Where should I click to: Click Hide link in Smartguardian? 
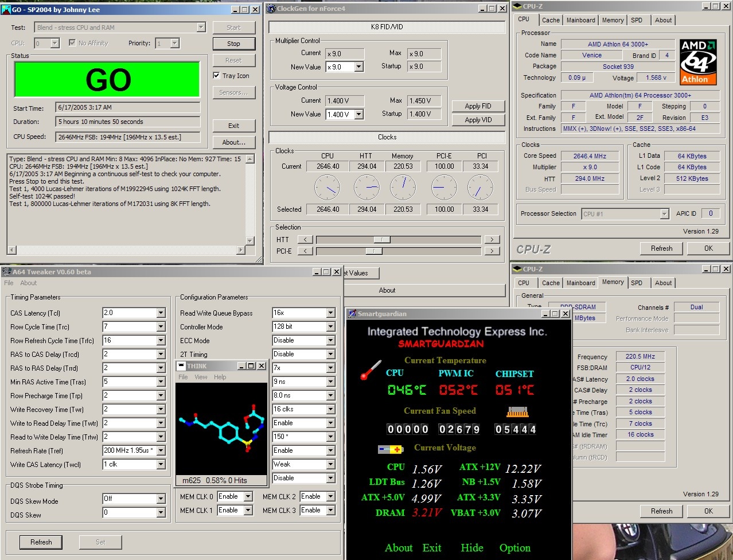click(x=472, y=548)
